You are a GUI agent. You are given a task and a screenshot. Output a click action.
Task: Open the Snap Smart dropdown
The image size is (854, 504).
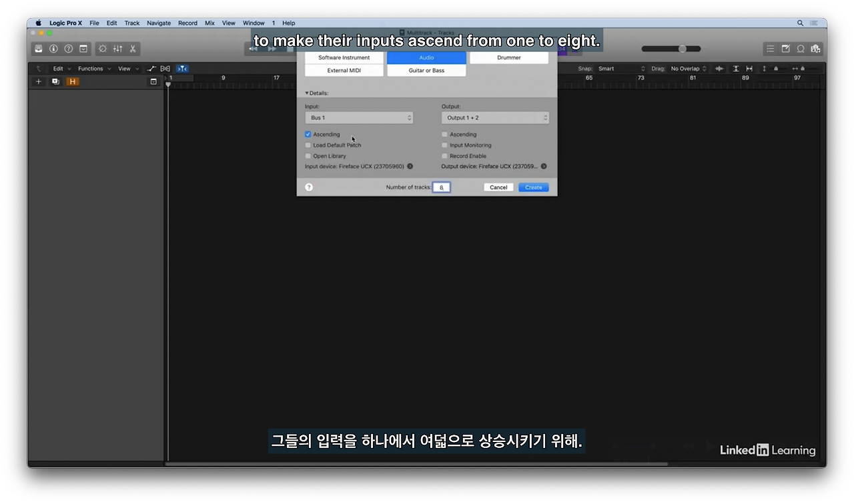(x=622, y=69)
